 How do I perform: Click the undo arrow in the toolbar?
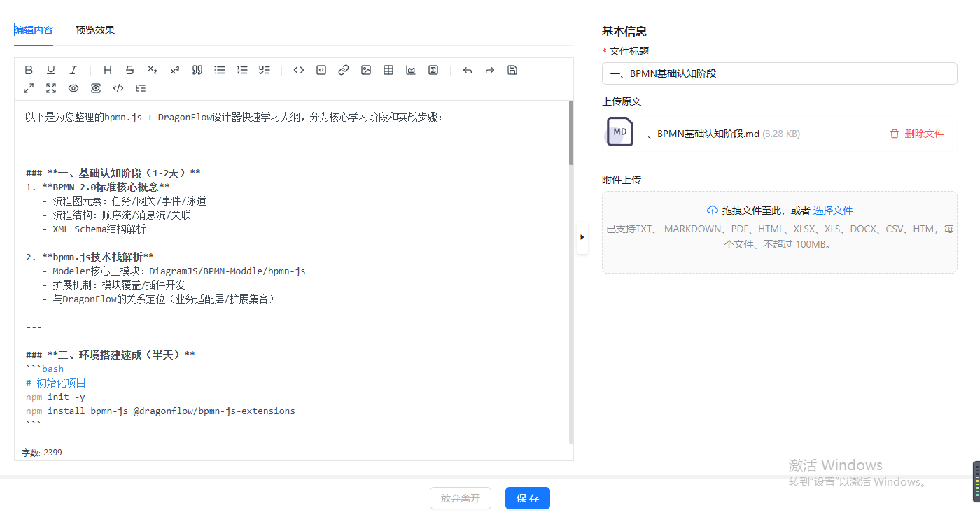468,70
